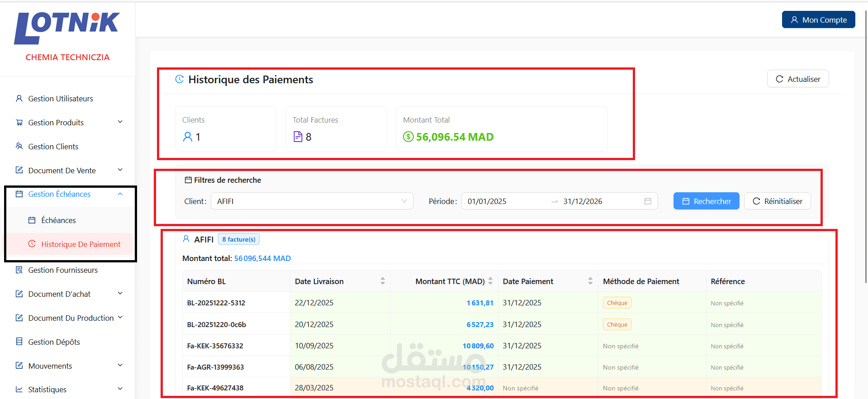Click the 56,096.54 MAD summary amount
868x399 pixels.
(x=455, y=137)
